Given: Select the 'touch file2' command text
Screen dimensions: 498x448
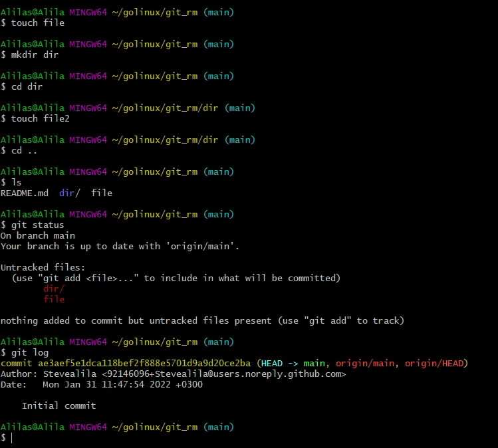Looking at the screenshot, I should click(x=40, y=118).
